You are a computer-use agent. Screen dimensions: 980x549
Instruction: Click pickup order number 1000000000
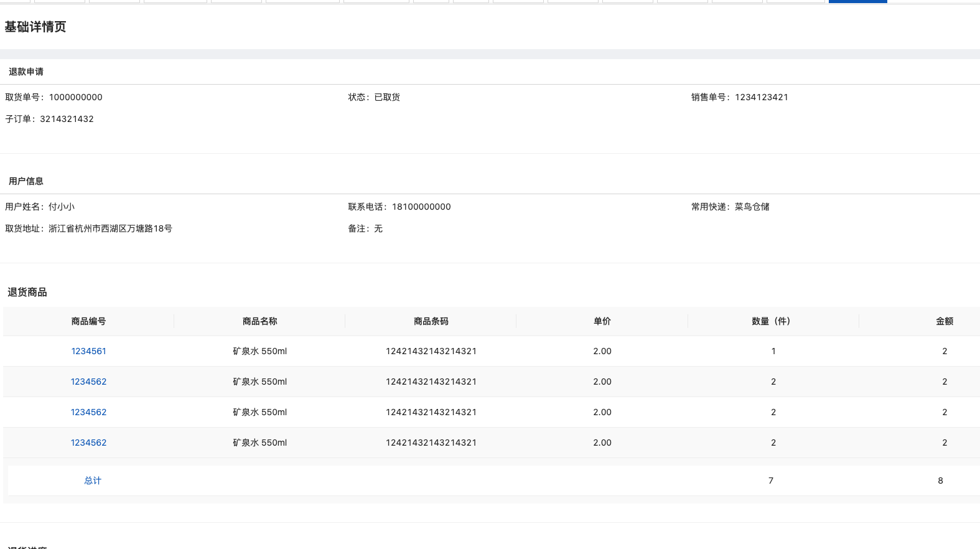tap(76, 97)
